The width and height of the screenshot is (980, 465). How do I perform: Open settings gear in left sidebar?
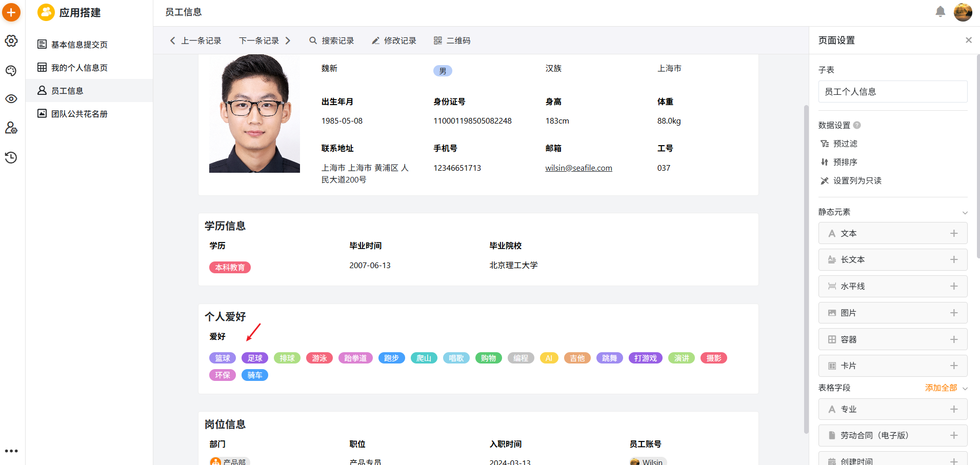pos(11,41)
